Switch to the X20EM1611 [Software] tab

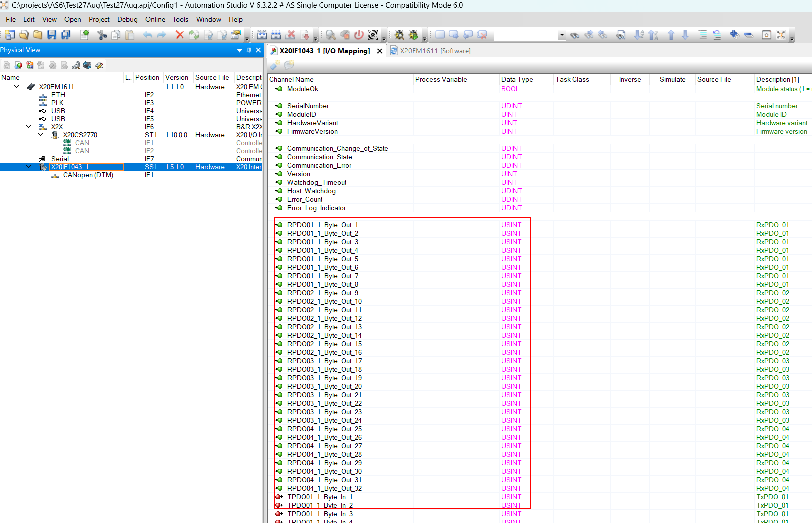click(430, 51)
